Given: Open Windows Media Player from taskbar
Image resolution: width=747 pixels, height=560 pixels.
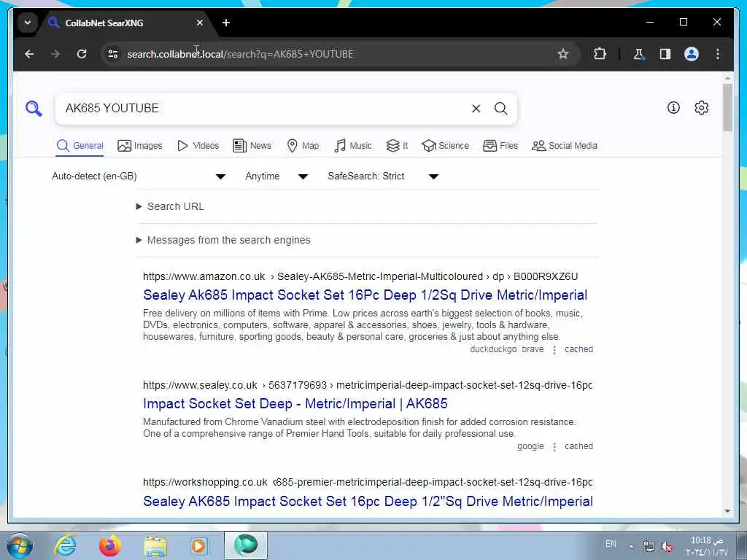Looking at the screenshot, I should (x=198, y=545).
